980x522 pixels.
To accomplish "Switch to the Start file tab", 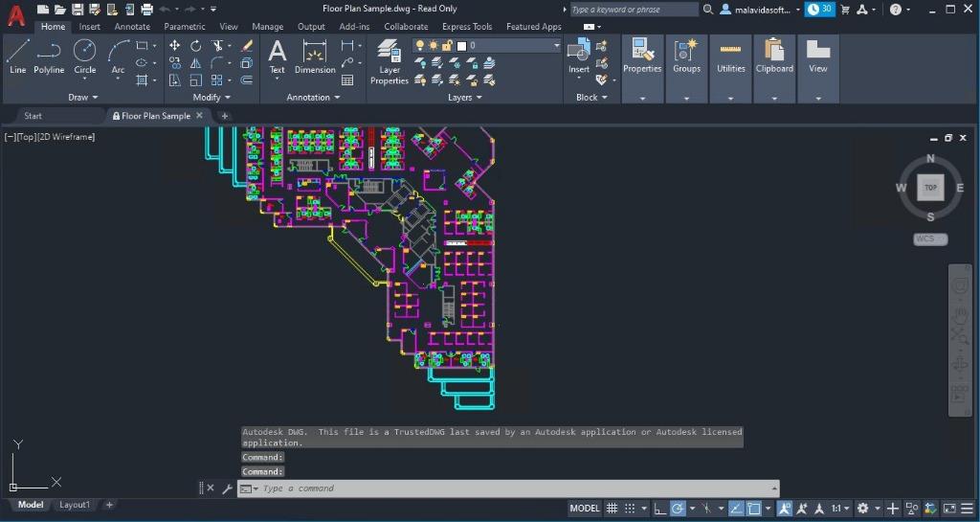I will point(33,116).
